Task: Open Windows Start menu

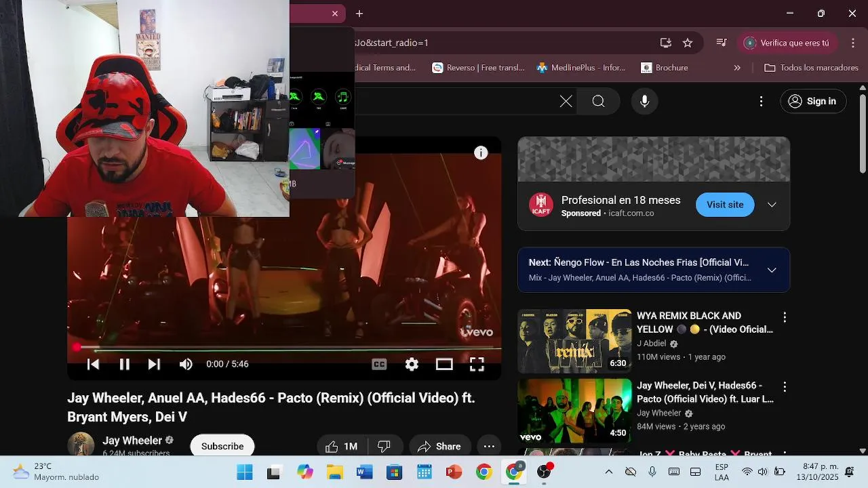Action: click(244, 472)
